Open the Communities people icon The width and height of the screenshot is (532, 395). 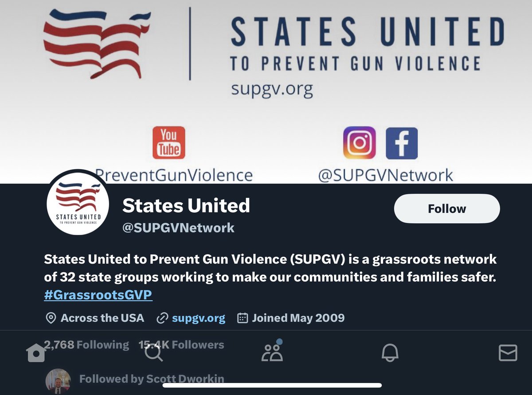[x=272, y=352]
